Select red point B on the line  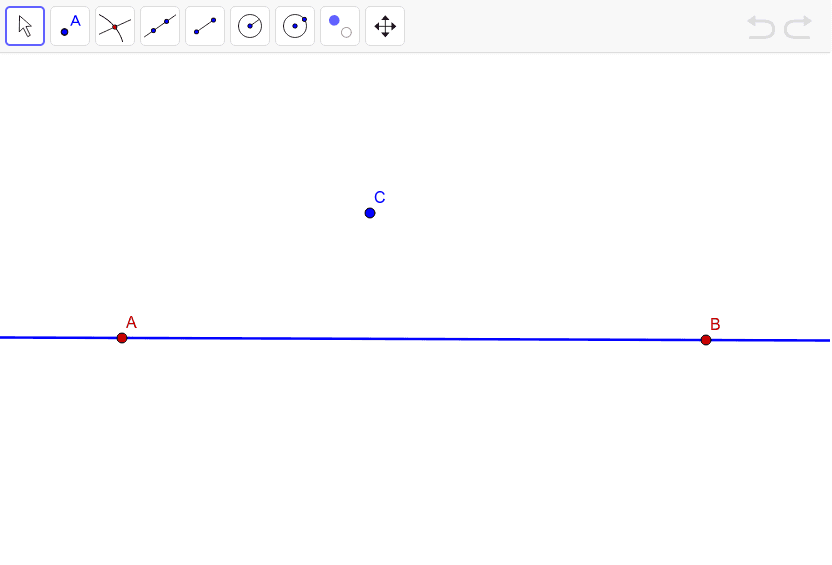tap(706, 340)
